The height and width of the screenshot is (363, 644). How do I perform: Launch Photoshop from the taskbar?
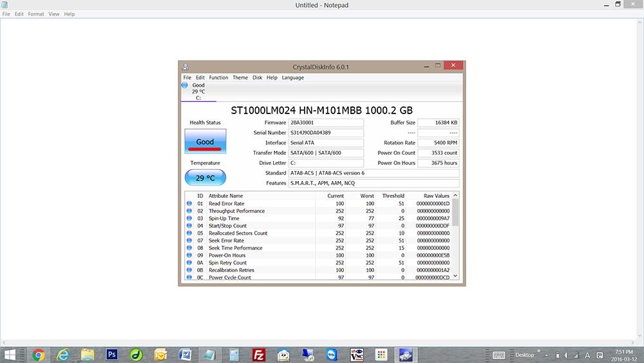pyautogui.click(x=111, y=355)
